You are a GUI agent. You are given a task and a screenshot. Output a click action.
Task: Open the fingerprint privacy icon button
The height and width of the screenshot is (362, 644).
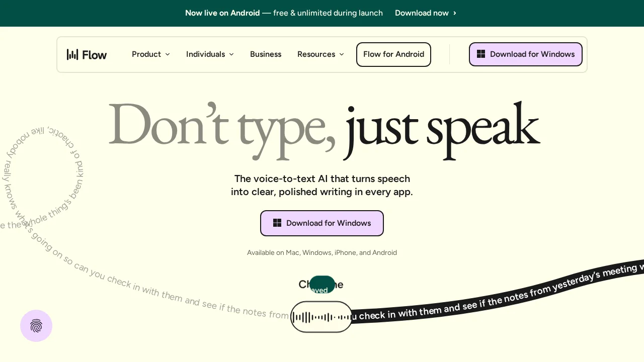click(x=36, y=326)
